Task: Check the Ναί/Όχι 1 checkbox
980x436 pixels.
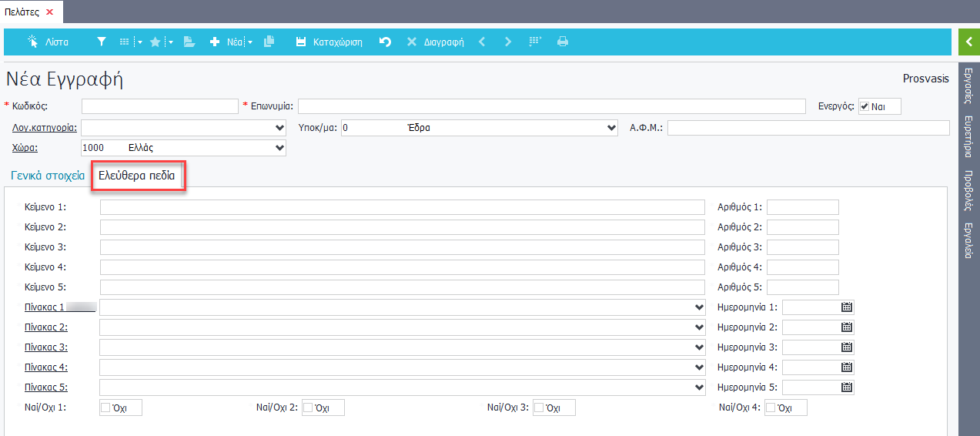Action: pos(106,407)
